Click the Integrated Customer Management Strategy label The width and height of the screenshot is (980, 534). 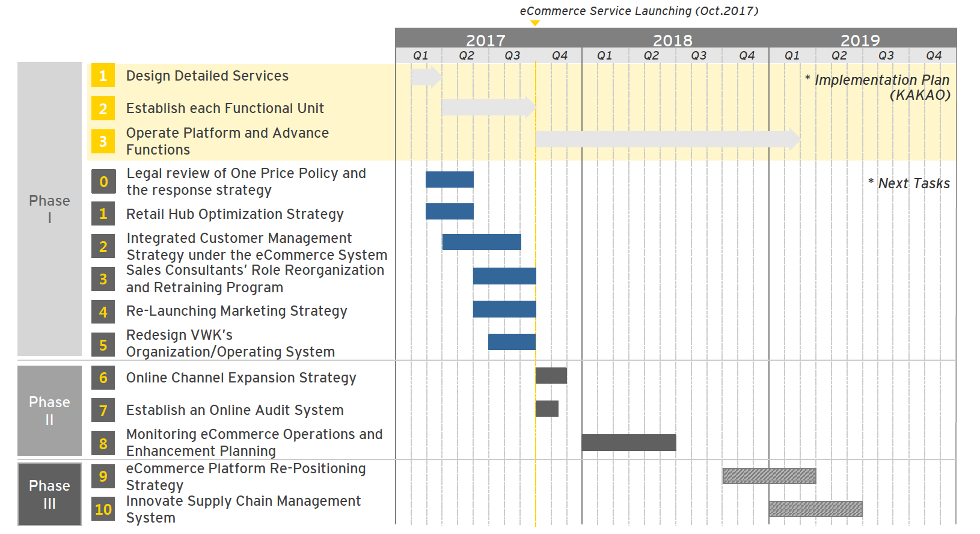click(257, 247)
